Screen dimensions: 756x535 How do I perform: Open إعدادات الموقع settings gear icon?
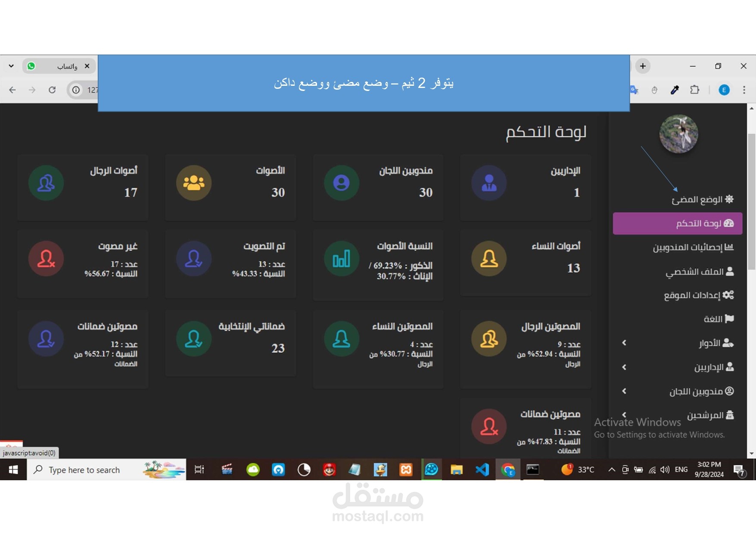tap(729, 295)
